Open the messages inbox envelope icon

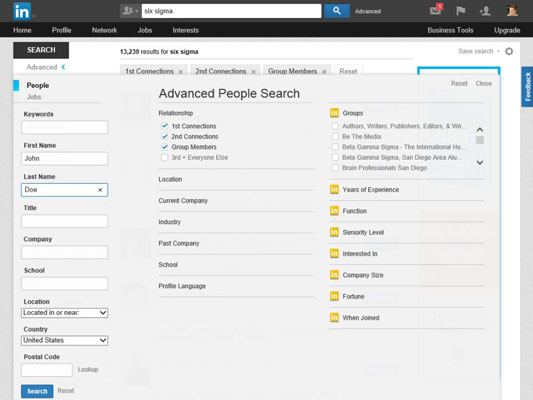tap(436, 10)
